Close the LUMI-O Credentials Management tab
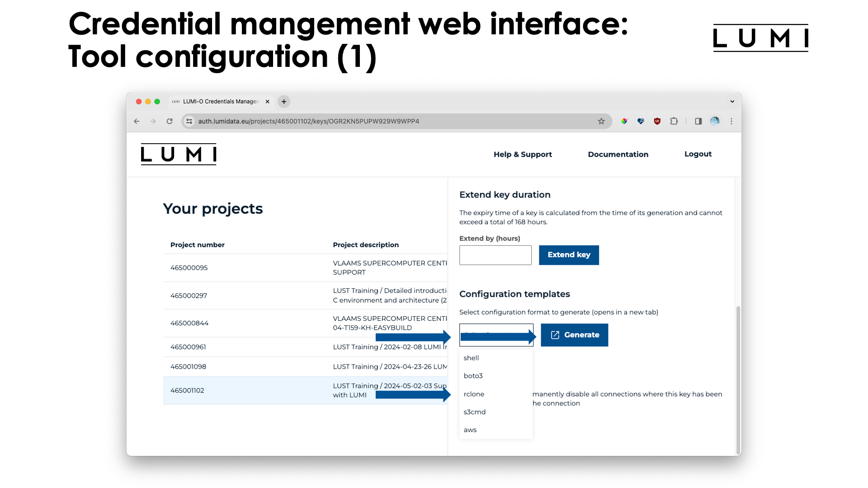Image resolution: width=868 pixels, height=488 pixels. 268,102
